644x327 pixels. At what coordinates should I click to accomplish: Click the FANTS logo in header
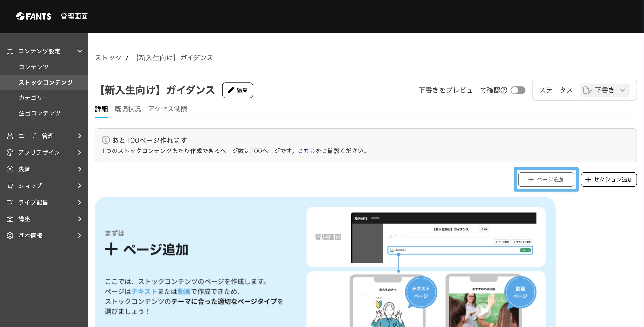(34, 16)
